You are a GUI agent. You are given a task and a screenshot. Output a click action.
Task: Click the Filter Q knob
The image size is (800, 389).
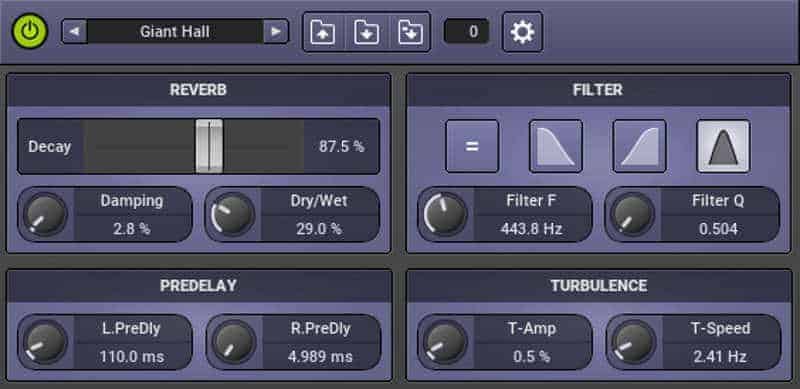pyautogui.click(x=632, y=214)
